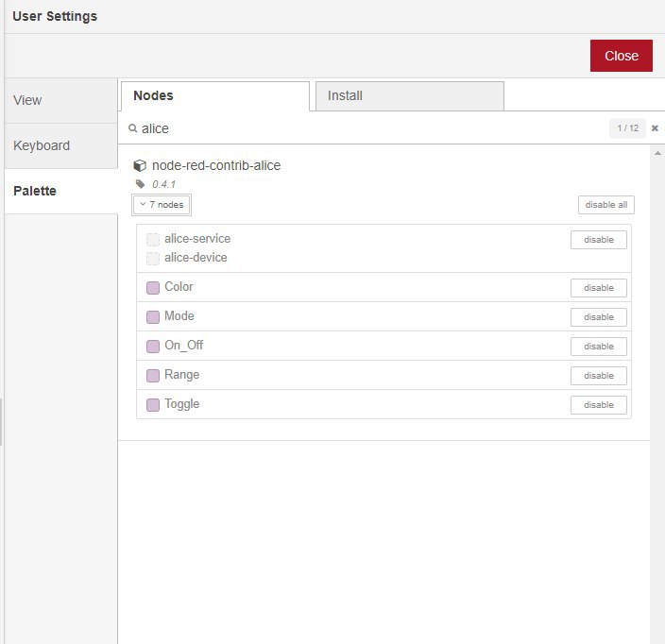Image resolution: width=665 pixels, height=644 pixels.
Task: Click the node-red-contrib-alice package cube icon
Action: pos(140,166)
